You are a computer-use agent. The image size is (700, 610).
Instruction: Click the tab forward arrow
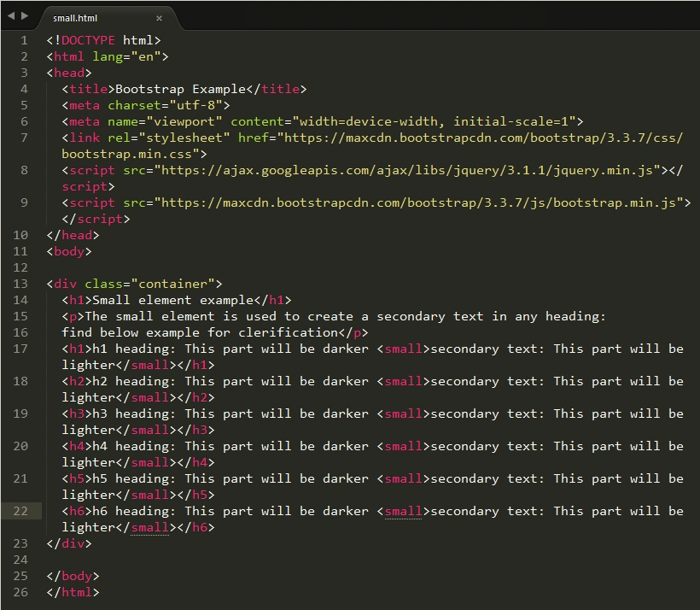click(25, 16)
